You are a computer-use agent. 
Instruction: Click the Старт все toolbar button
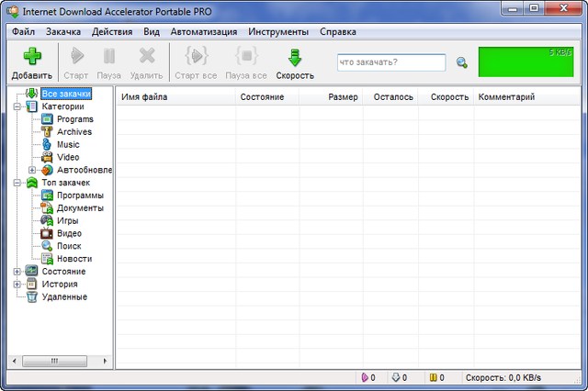197,63
